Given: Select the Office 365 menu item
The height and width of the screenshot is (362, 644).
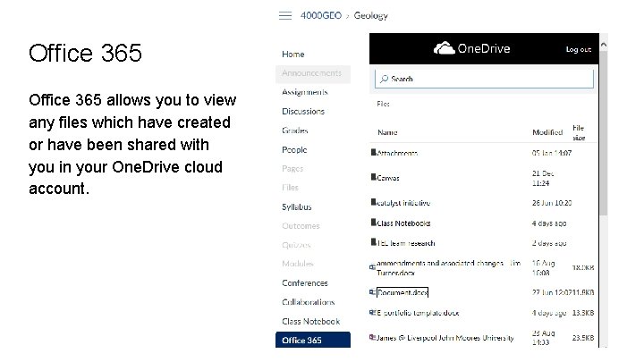Looking at the screenshot, I should (x=313, y=340).
